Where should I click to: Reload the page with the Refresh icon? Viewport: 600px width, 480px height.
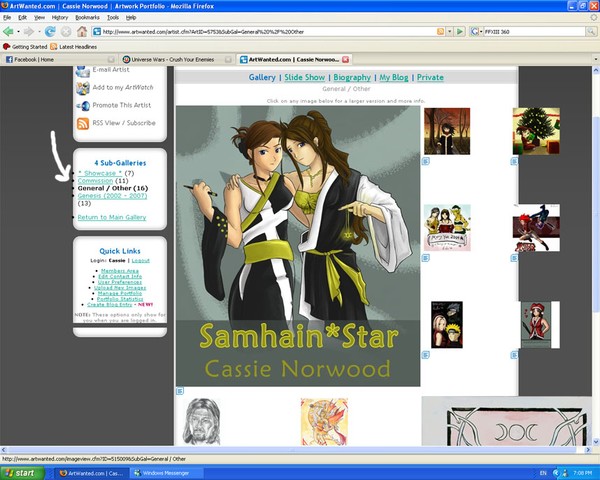(x=50, y=31)
